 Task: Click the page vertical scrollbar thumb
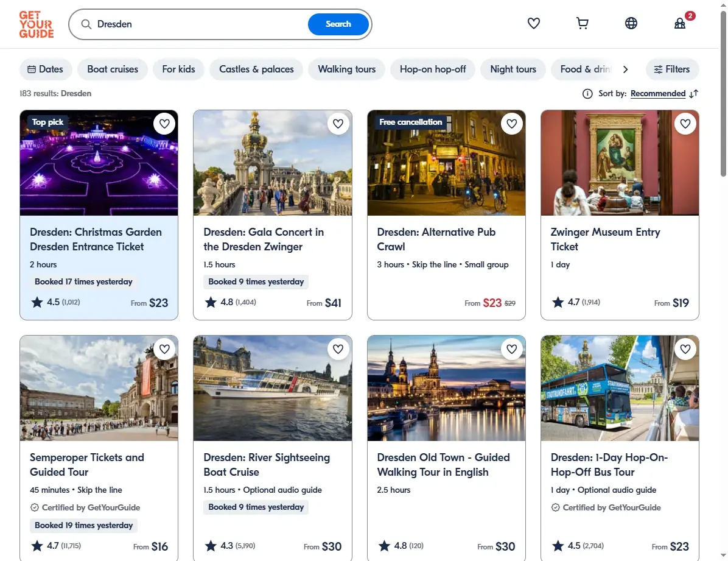(723, 93)
